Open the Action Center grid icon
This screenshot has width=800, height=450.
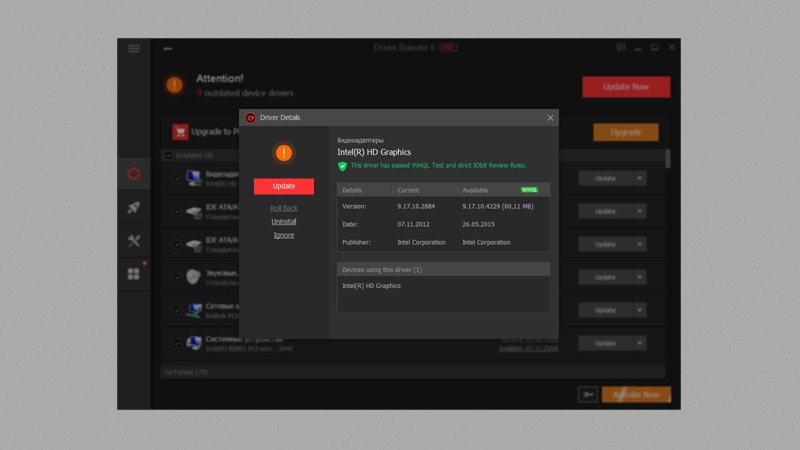click(x=134, y=274)
